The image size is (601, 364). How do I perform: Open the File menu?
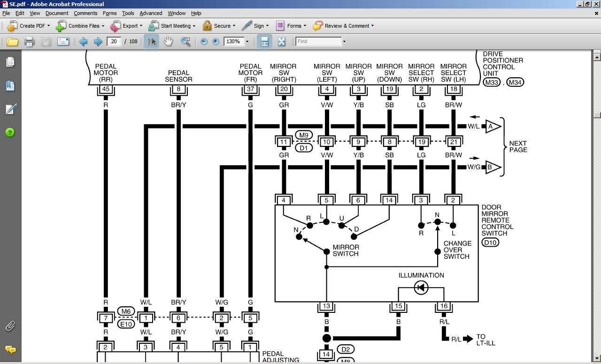6,13
